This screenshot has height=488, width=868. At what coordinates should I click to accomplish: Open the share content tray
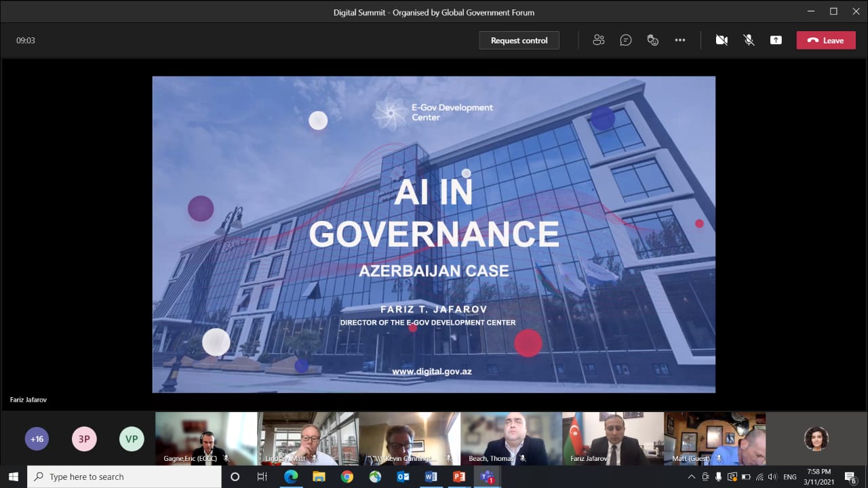coord(776,40)
